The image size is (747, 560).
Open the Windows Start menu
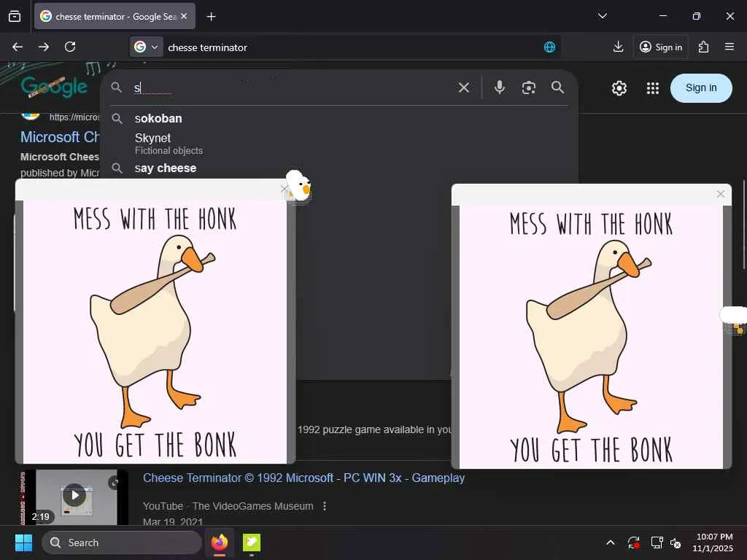(23, 542)
